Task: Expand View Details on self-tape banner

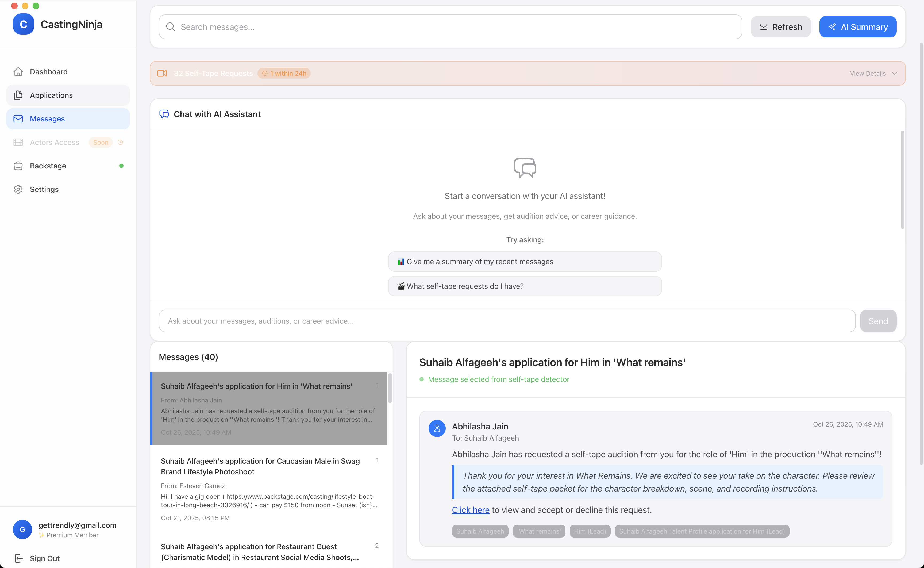Action: [x=868, y=73]
